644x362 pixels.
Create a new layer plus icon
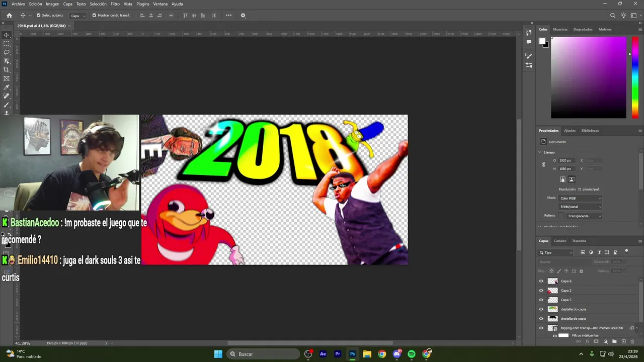click(623, 341)
